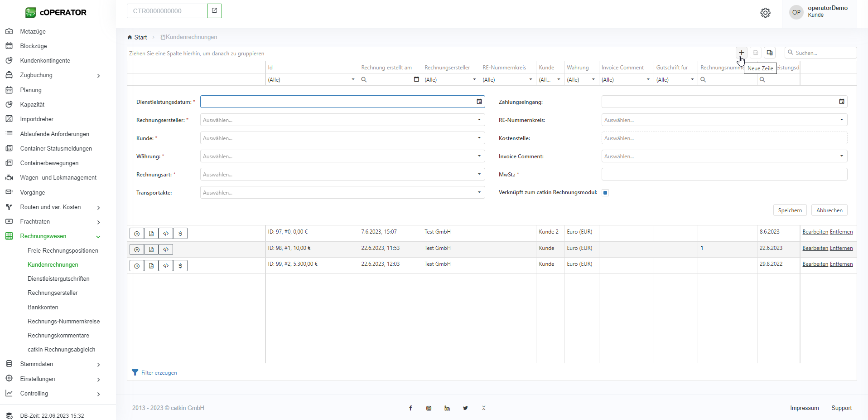Toggle the Verknüpft zum catkin Rechnungsmodul checkbox
This screenshot has height=420, width=868.
point(605,193)
